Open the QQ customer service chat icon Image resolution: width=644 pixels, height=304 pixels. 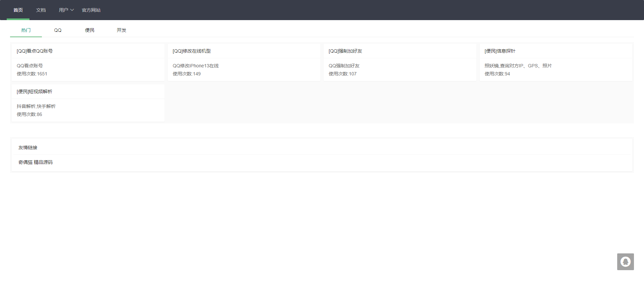point(625,262)
